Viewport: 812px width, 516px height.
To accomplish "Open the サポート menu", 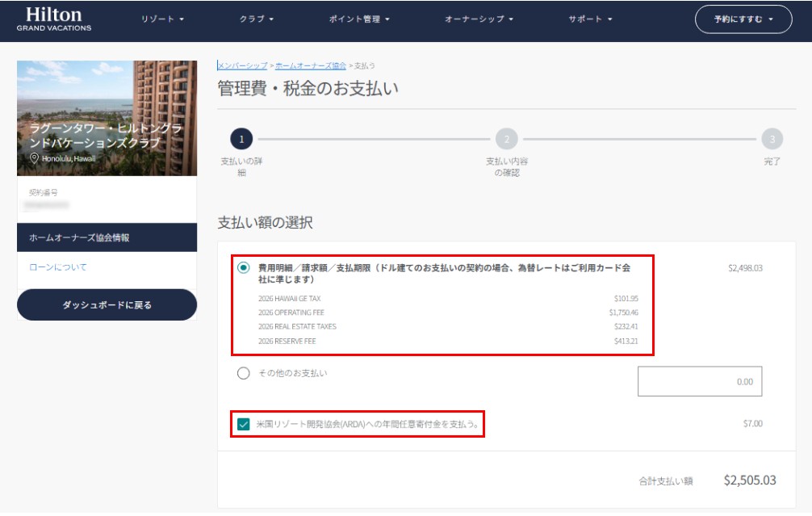I will [590, 19].
